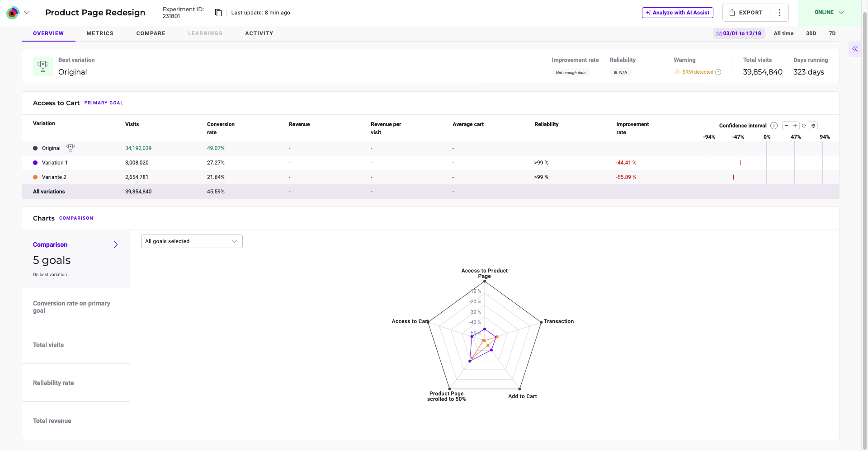This screenshot has height=451, width=868.
Task: Open the ACTIVITY tab
Action: pos(259,33)
